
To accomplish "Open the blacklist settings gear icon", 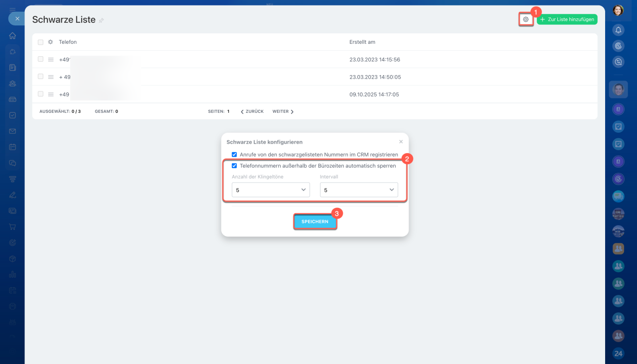I will (526, 19).
